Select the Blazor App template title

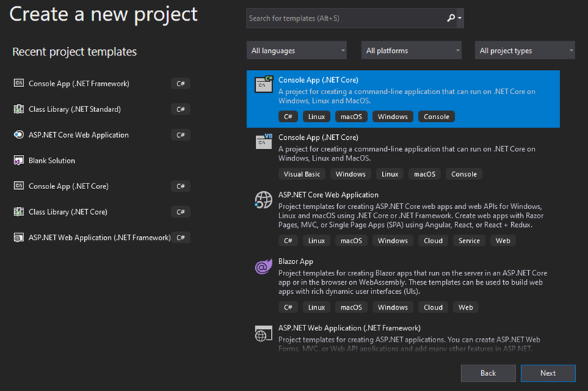296,262
